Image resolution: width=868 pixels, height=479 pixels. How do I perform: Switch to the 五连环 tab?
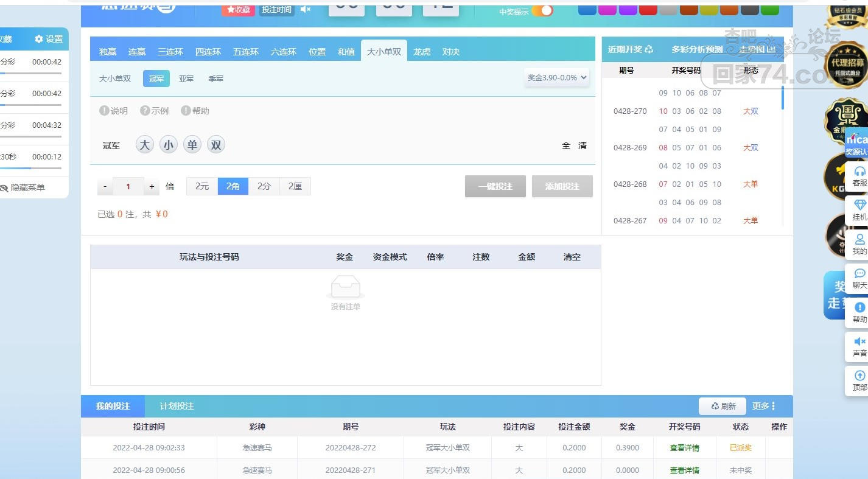click(x=246, y=52)
